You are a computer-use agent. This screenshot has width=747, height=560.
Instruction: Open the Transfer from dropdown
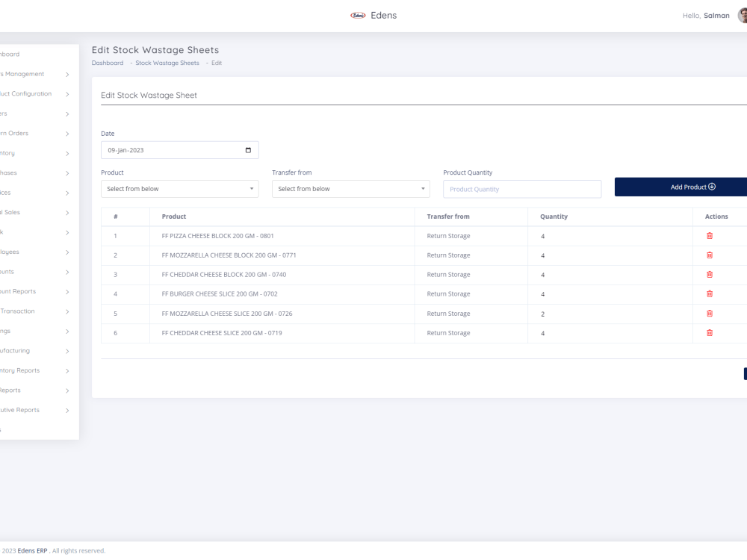[x=350, y=189]
